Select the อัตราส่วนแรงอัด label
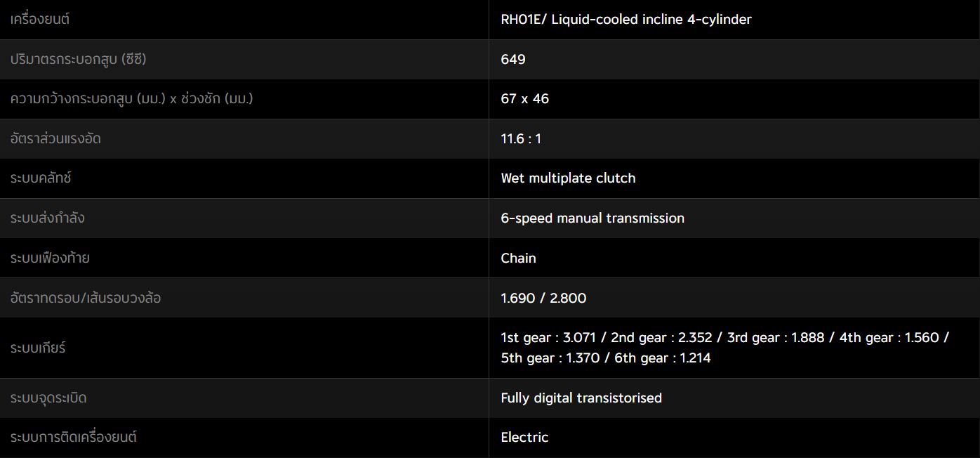980x458 pixels. [55, 139]
